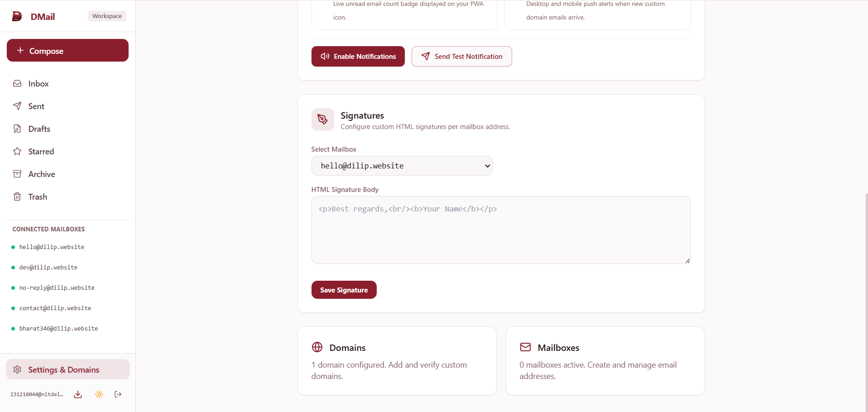Select the dev@dilip.website mailbox
The width and height of the screenshot is (868, 412).
48,268
